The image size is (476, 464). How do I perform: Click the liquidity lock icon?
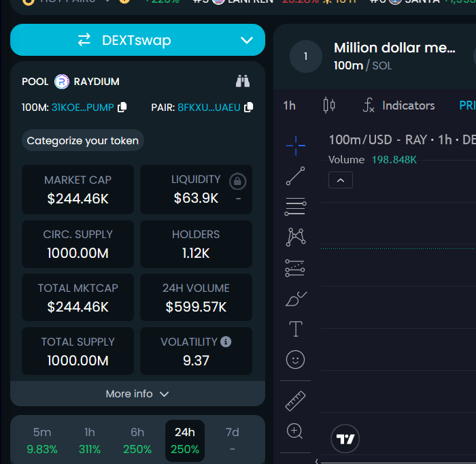coord(238,181)
